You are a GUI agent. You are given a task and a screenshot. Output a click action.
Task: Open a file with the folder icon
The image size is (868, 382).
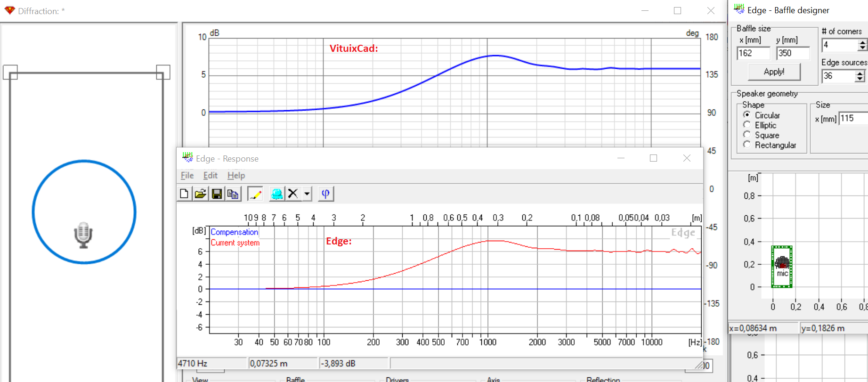pos(200,194)
